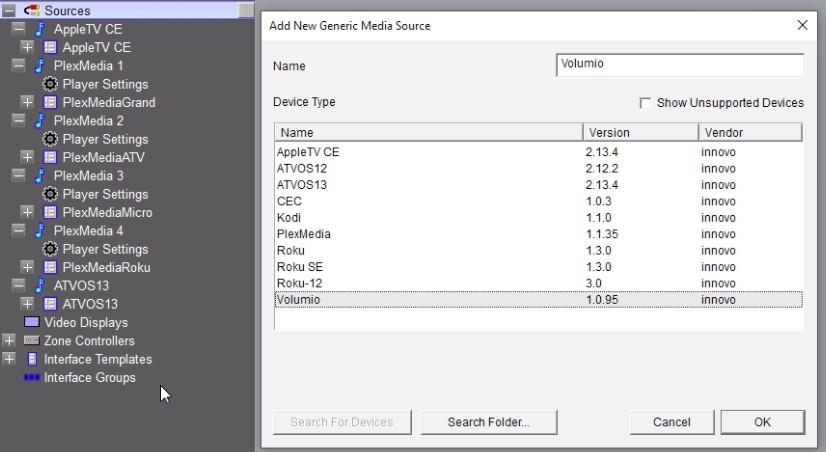Click the PlexMediaATV list icon
This screenshot has width=826, height=452.
pos(50,157)
